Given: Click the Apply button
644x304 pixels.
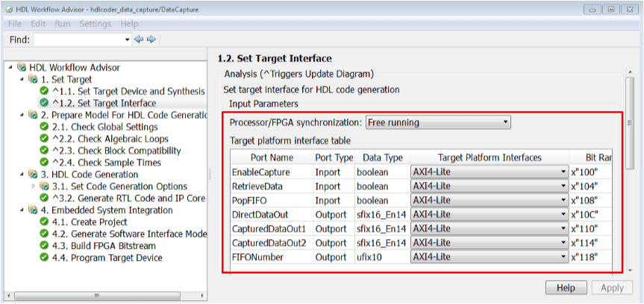Looking at the screenshot, I should click(x=612, y=288).
